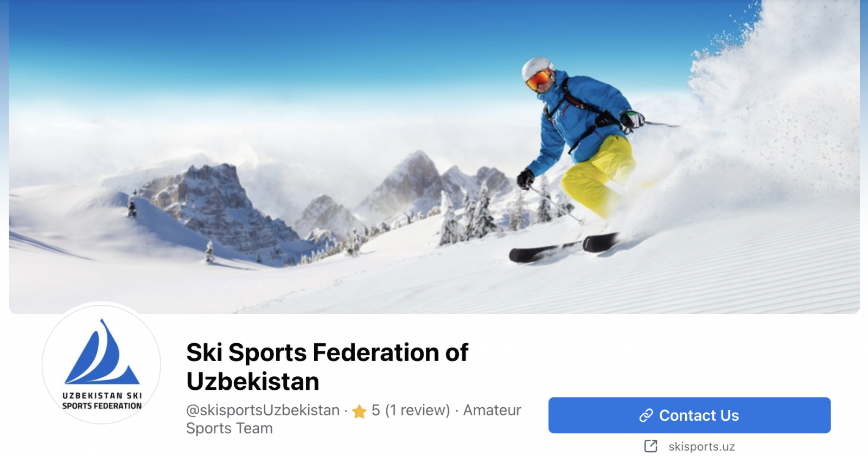Click the Ski Sports Federation of Uzbekistan title
The height and width of the screenshot is (456, 868).
327,367
